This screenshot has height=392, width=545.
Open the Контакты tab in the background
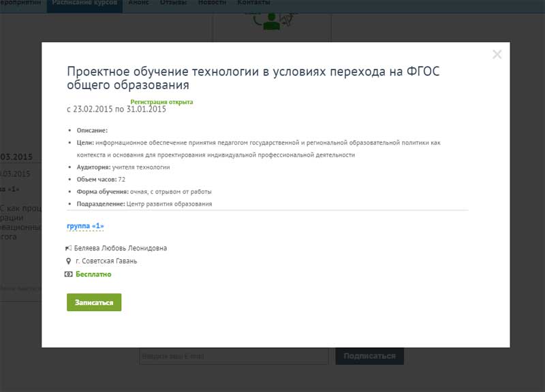click(253, 3)
